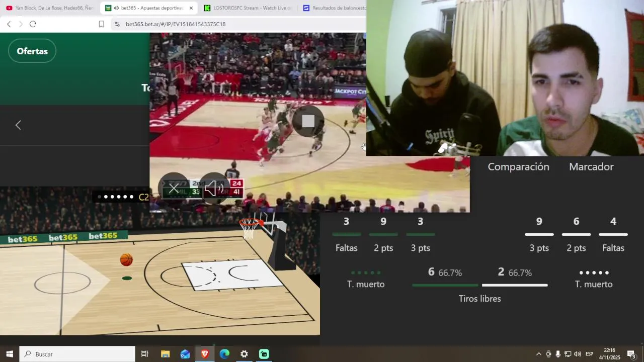Open Task View on the taskbar
Viewport: 644px width, 362px height.
click(144, 354)
